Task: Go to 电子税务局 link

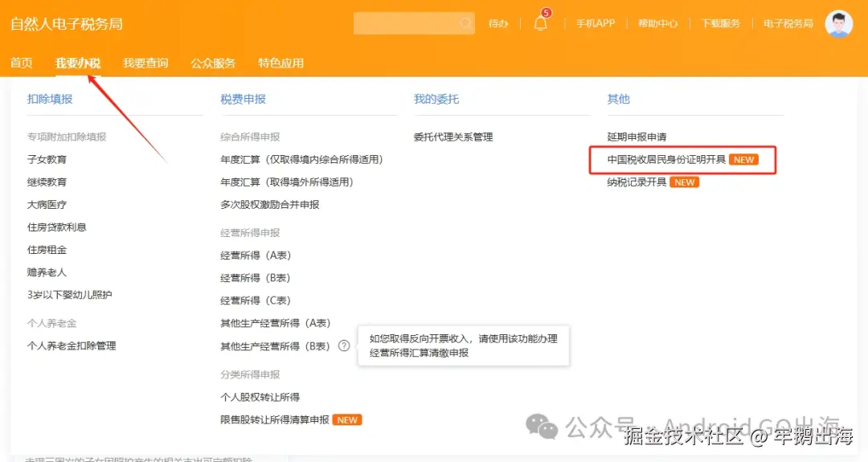Action: coord(788,23)
